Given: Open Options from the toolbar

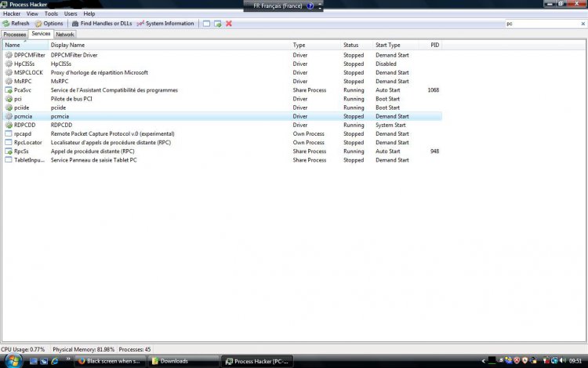Looking at the screenshot, I should coord(49,24).
